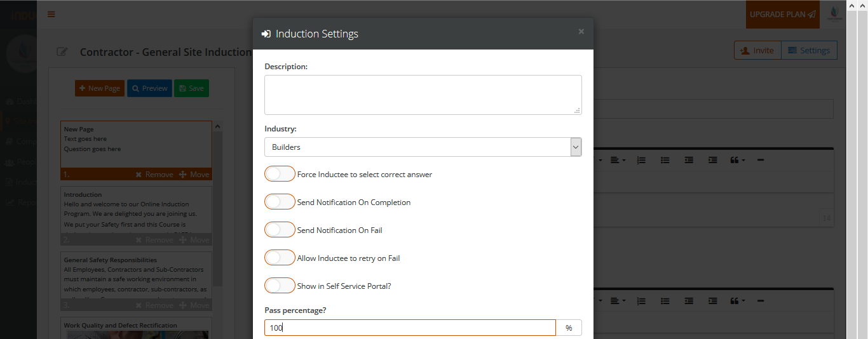Click in the Description text area
Screen dimensions: 868x339
coord(423,95)
